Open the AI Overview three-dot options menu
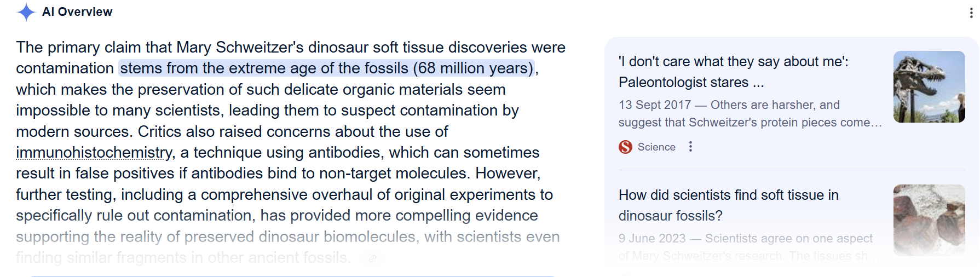The width and height of the screenshot is (980, 277). point(971,13)
